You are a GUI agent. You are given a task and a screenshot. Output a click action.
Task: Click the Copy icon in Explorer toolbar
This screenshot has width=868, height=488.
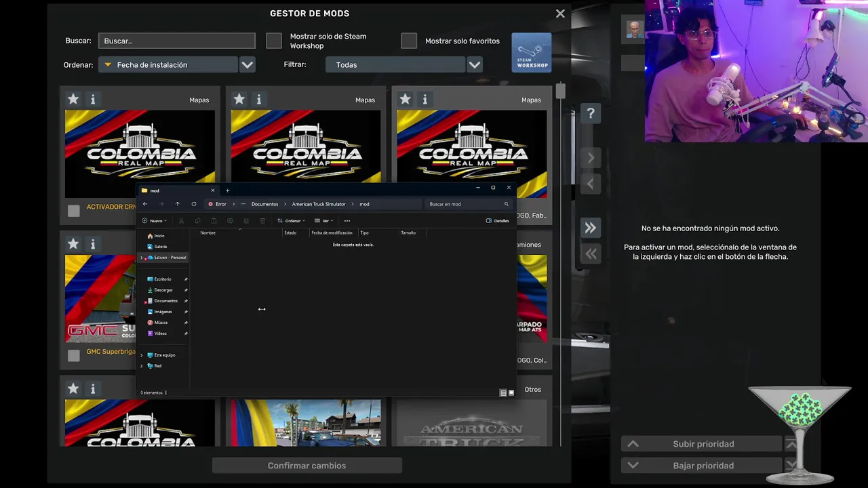197,220
